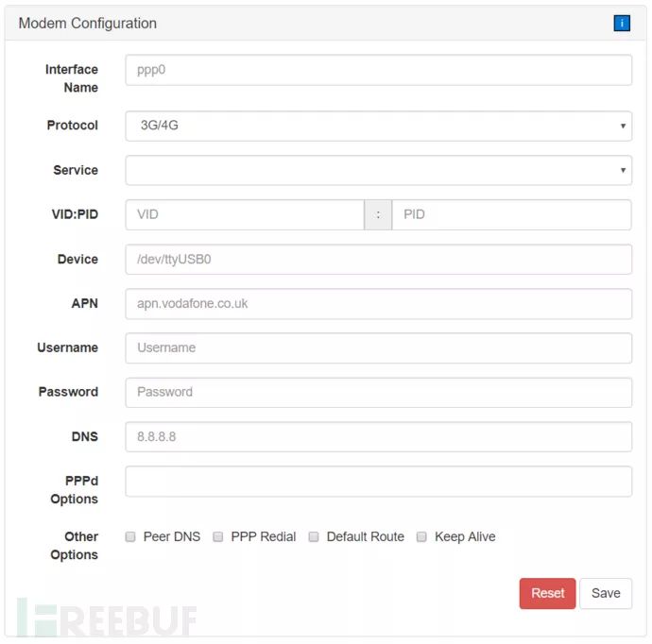Viewport: 652px width, 644px height.
Task: Enable the Peer DNS checkbox
Action: coord(130,537)
